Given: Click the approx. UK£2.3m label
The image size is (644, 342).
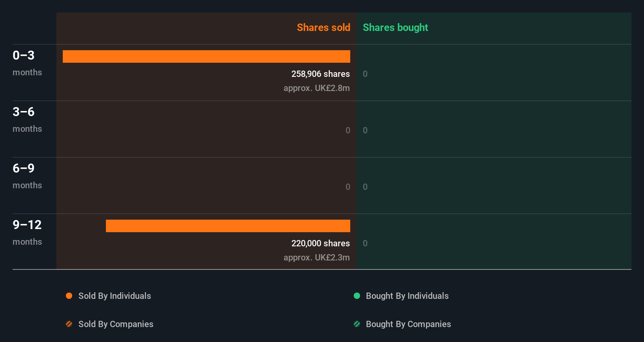Looking at the screenshot, I should click(x=317, y=257).
